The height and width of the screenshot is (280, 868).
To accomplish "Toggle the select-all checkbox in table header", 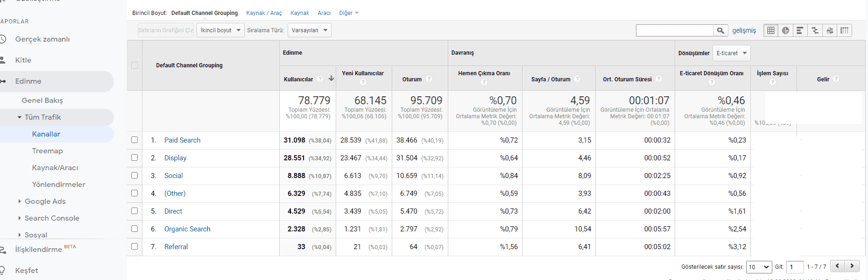I will tap(134, 65).
